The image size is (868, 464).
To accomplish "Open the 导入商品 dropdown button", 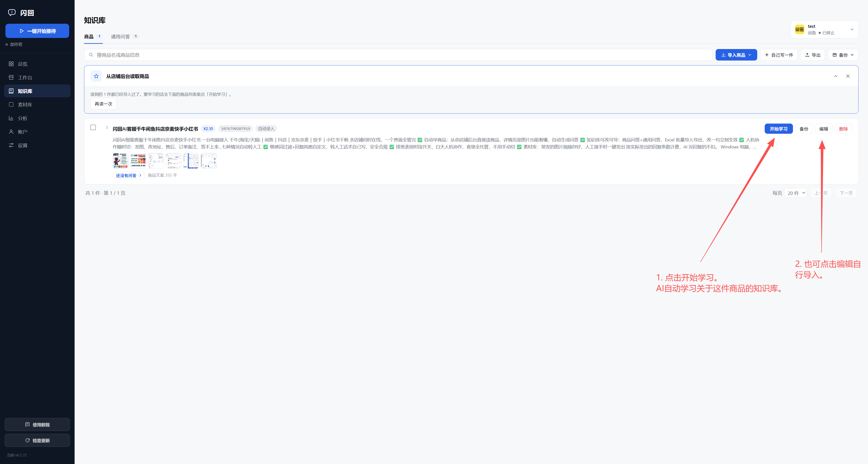I will tap(736, 55).
